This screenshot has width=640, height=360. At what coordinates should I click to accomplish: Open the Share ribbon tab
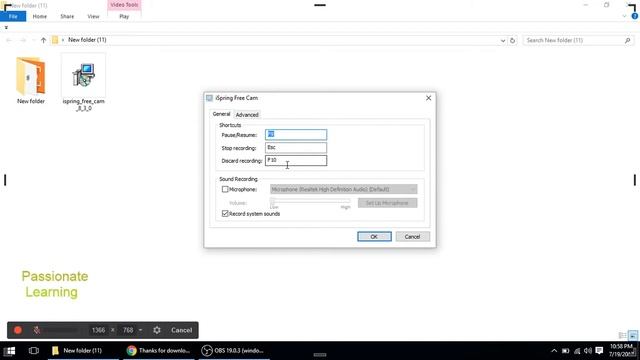click(x=67, y=16)
